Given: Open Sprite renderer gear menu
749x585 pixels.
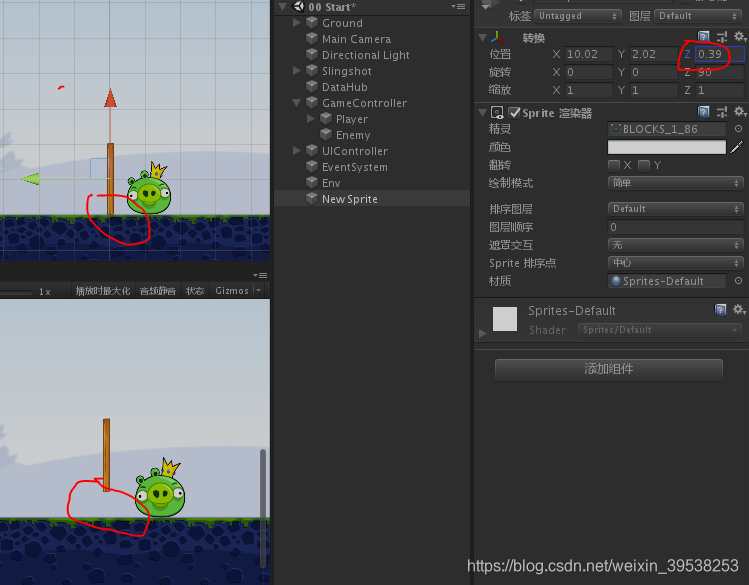Looking at the screenshot, I should coord(739,112).
